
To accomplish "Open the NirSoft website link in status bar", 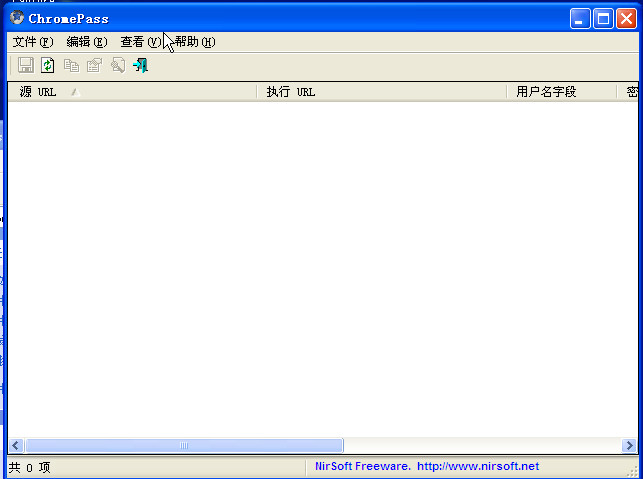I will pyautogui.click(x=478, y=466).
